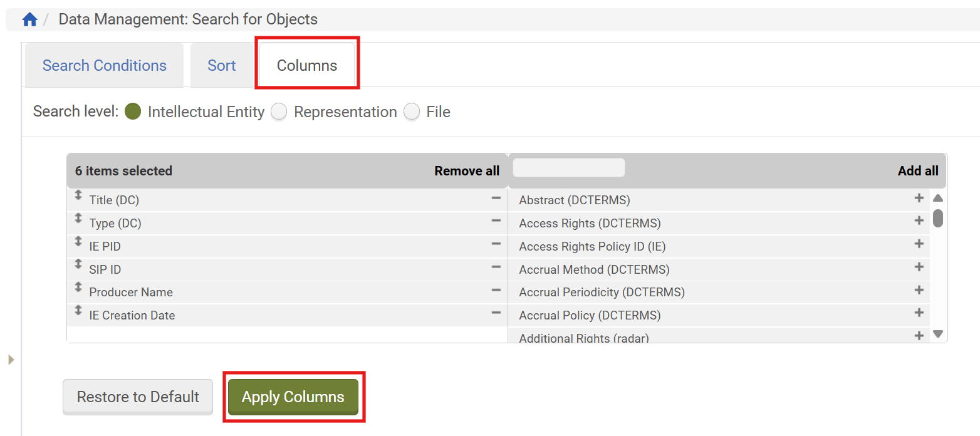Select Representation search level
The height and width of the screenshot is (436, 980).
click(x=279, y=112)
